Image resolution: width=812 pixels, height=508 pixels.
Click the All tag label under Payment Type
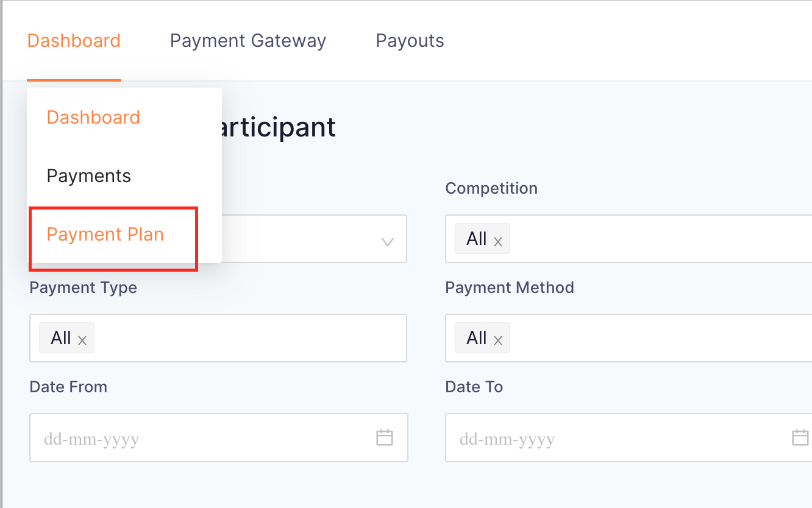(61, 338)
